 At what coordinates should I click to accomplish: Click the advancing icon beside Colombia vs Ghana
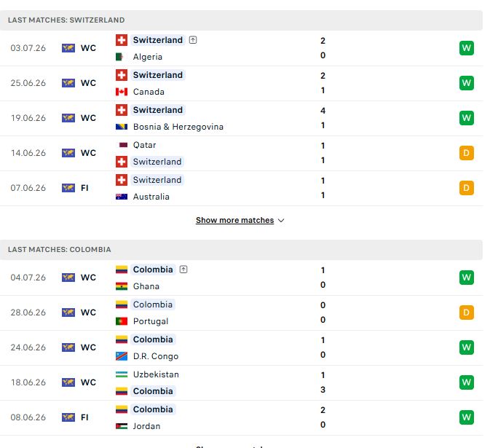point(183,270)
